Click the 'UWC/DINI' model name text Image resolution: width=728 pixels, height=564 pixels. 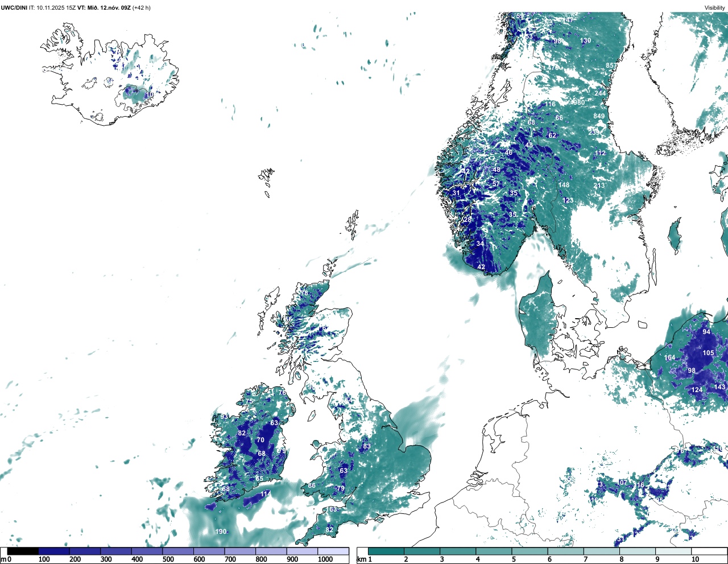pyautogui.click(x=14, y=8)
